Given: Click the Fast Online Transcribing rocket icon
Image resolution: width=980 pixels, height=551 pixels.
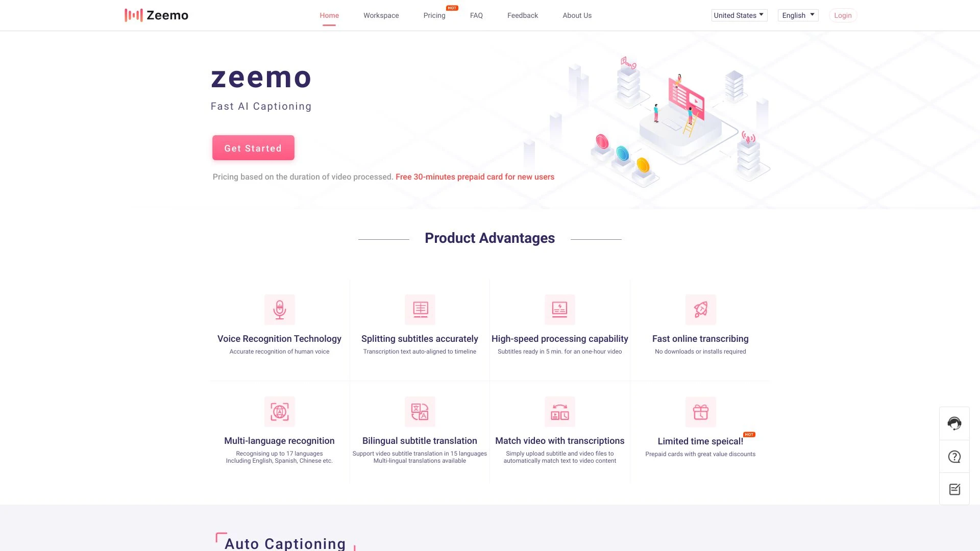Looking at the screenshot, I should tap(699, 309).
